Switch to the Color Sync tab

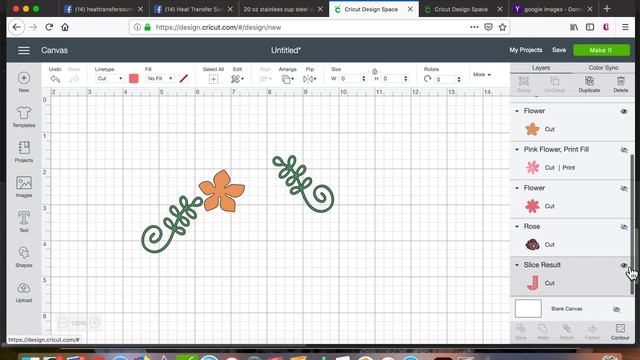[x=603, y=68]
